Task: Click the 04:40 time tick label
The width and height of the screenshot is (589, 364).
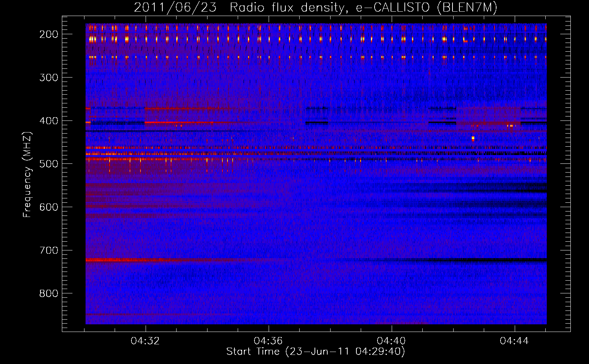Action: tap(391, 341)
